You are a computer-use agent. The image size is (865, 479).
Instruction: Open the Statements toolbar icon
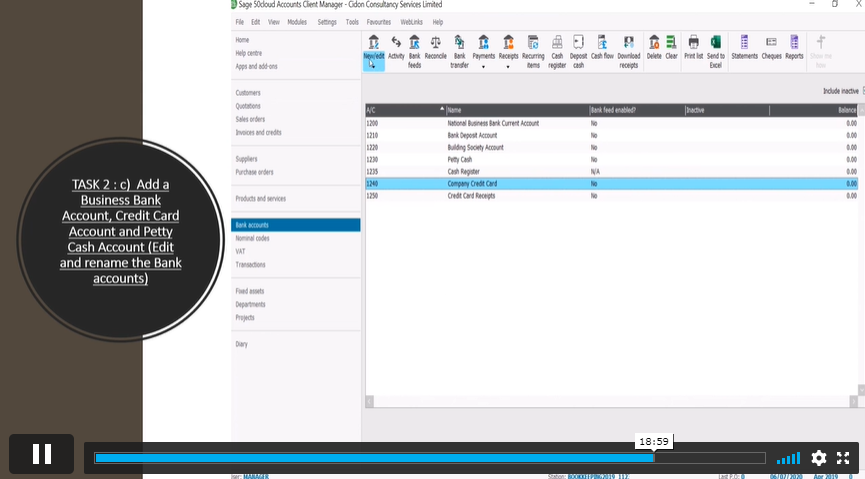click(744, 42)
